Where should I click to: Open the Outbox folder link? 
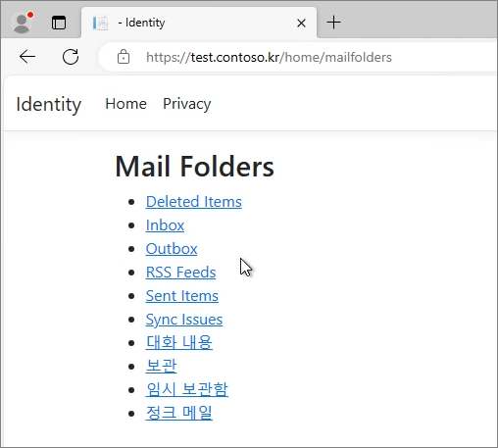(172, 249)
